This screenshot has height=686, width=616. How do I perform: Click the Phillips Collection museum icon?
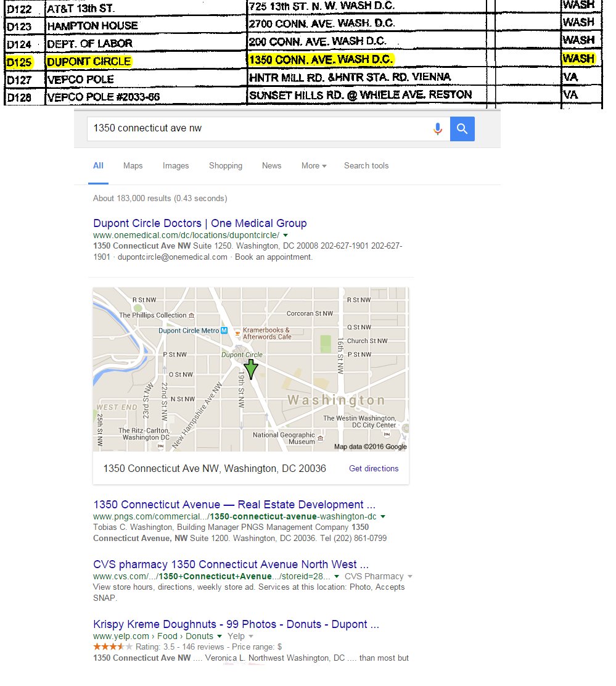[191, 315]
